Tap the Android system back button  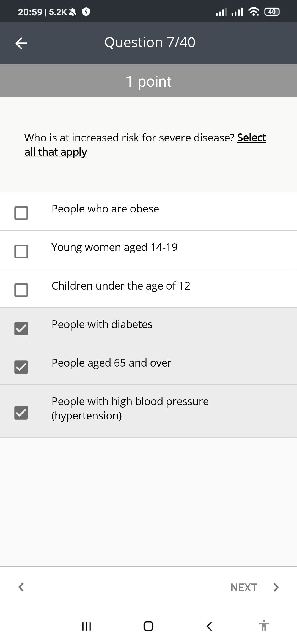(x=209, y=626)
